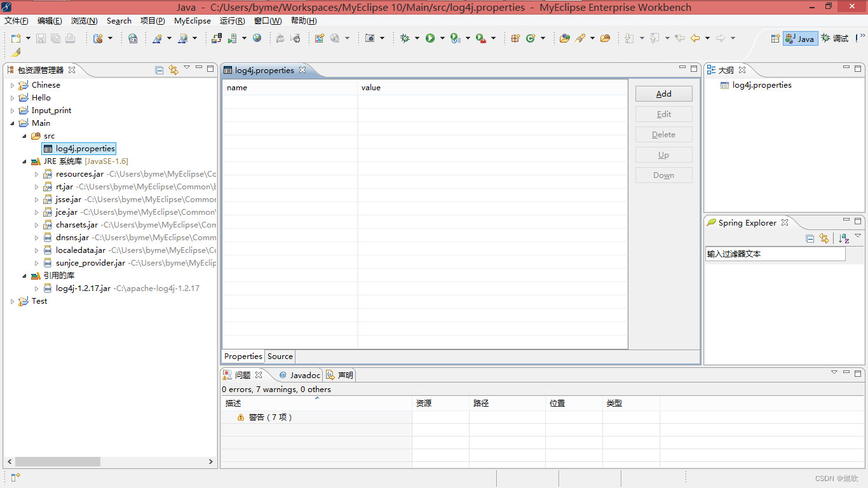Viewport: 868px width, 488px height.
Task: Click the Down button
Action: (663, 175)
